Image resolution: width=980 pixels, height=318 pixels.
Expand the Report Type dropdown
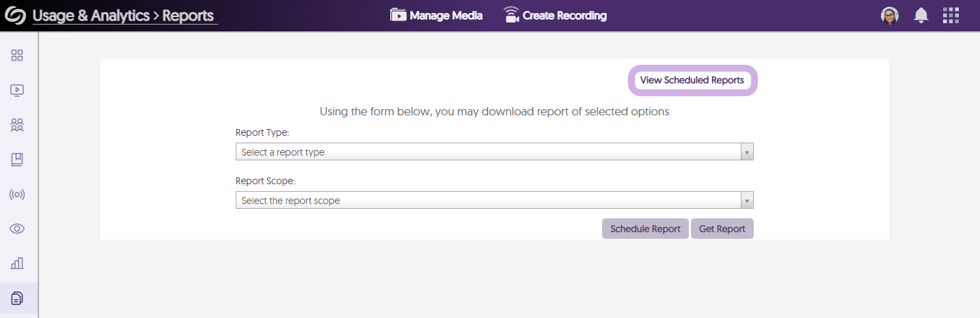coord(494,152)
